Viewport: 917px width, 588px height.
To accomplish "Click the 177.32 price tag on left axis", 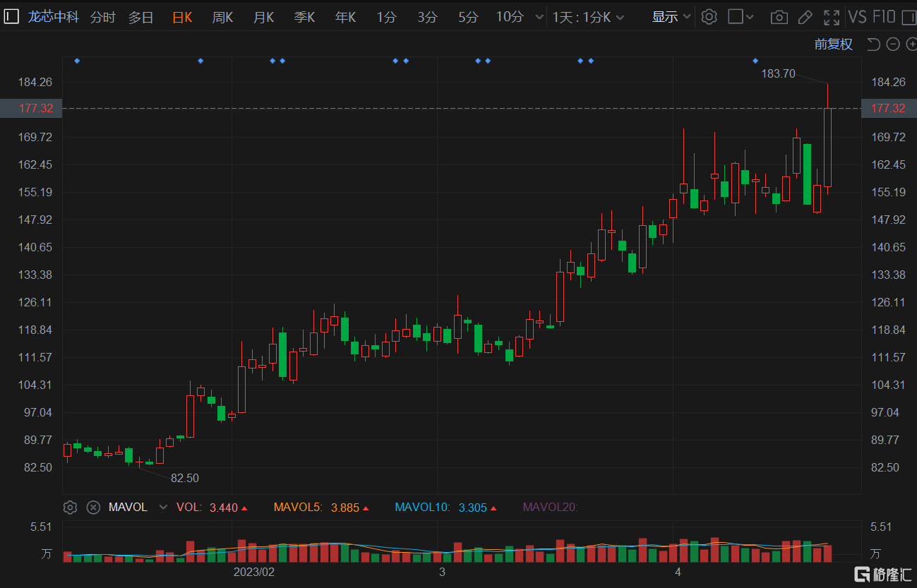I will coord(31,108).
